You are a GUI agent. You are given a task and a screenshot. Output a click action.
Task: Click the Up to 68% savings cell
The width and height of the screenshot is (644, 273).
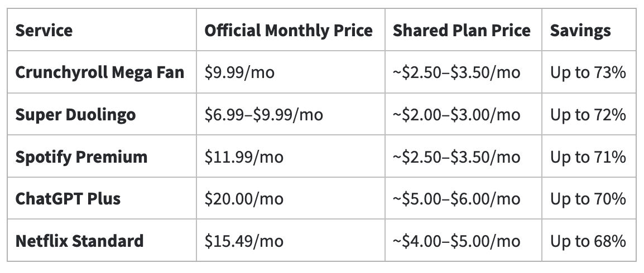588,241
